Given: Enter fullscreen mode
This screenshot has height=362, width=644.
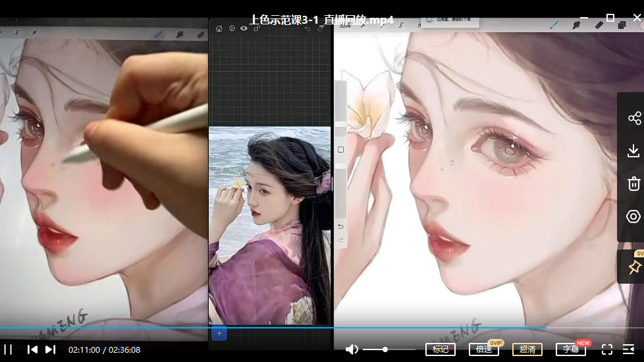Looking at the screenshot, I should point(607,349).
